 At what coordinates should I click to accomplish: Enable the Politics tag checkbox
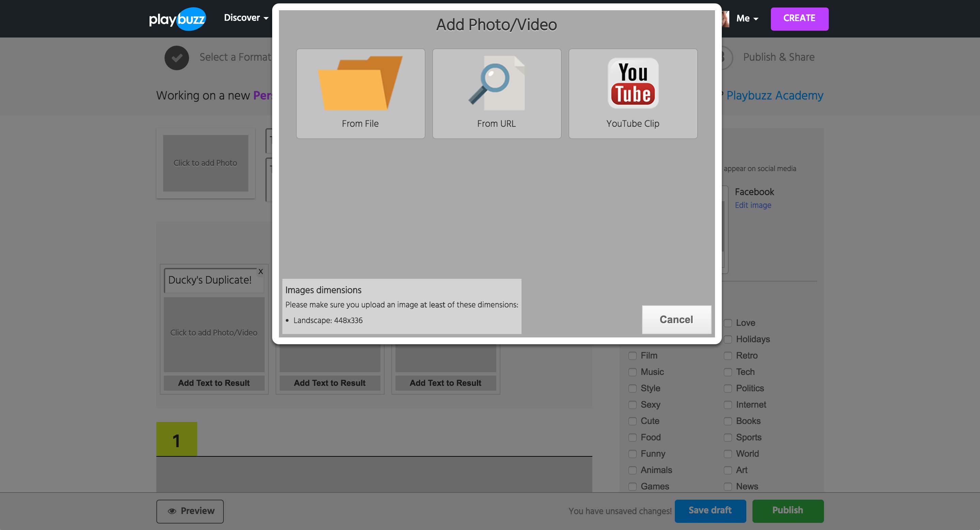click(x=727, y=388)
